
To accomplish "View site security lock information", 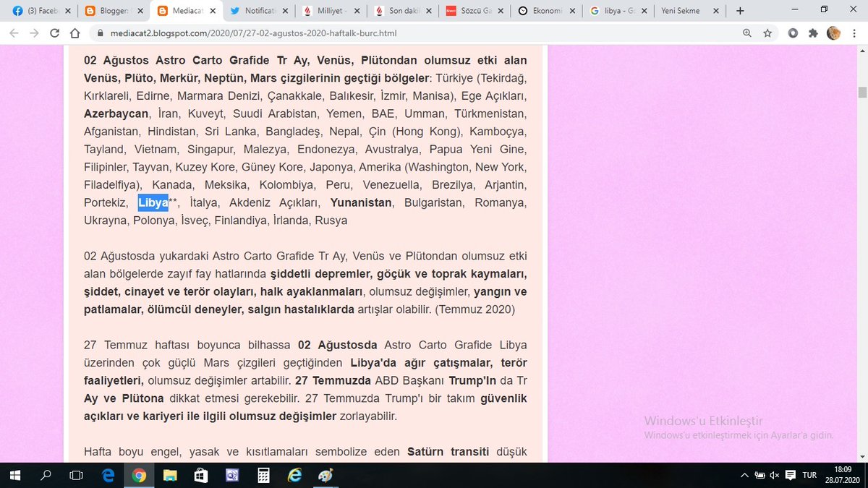I will pos(101,33).
